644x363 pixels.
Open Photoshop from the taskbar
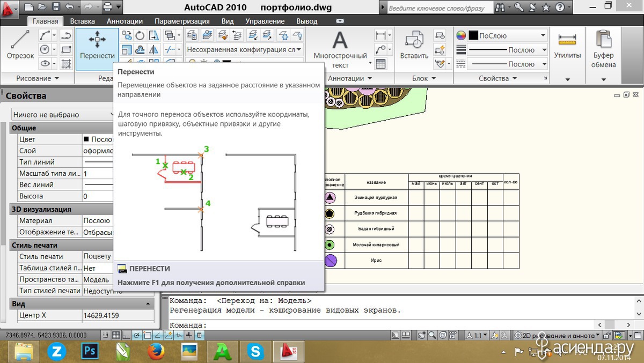89,351
